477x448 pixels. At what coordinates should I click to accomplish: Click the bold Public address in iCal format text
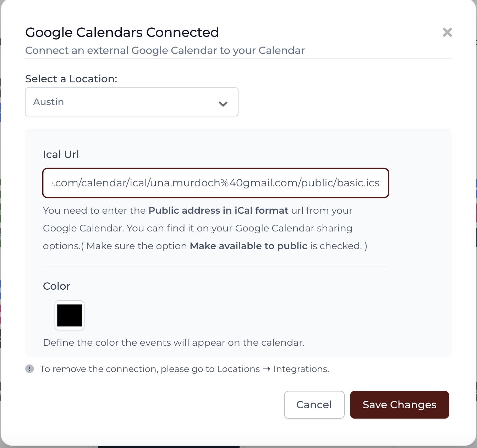(x=218, y=211)
